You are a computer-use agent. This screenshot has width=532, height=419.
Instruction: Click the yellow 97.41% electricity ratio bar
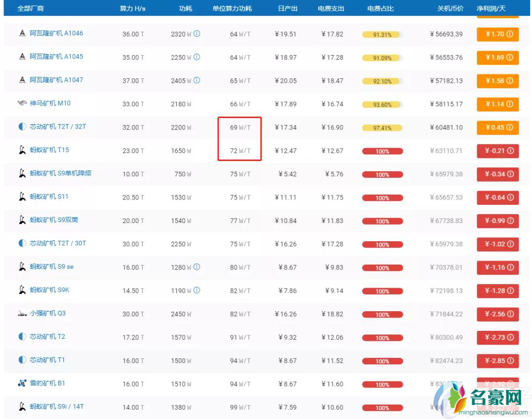[382, 128]
